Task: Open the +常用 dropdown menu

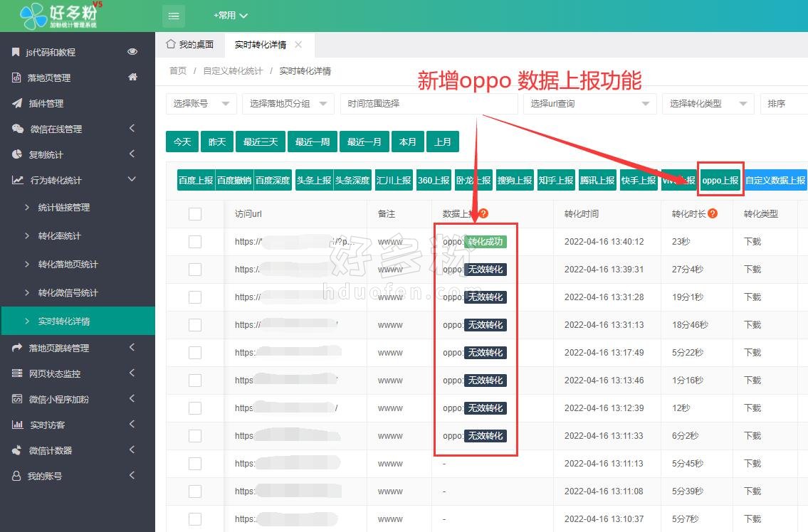Action: [231, 16]
